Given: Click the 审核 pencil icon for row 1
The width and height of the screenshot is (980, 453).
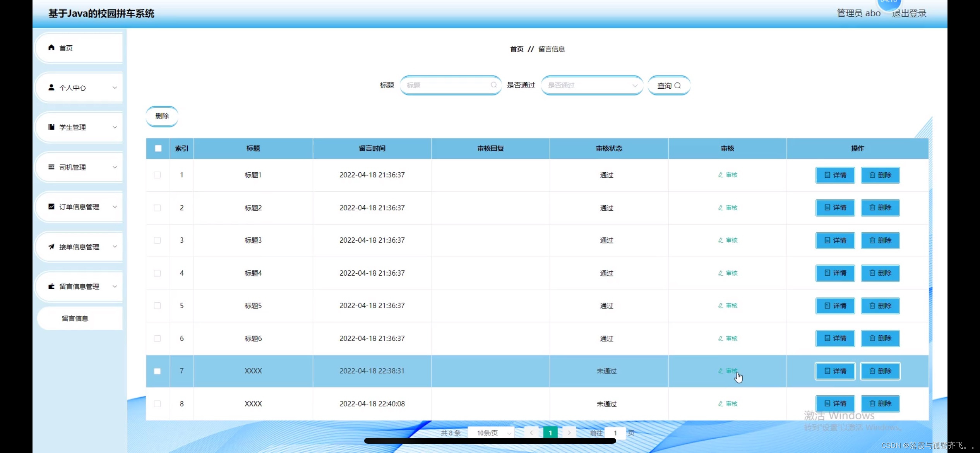Looking at the screenshot, I should click(721, 175).
